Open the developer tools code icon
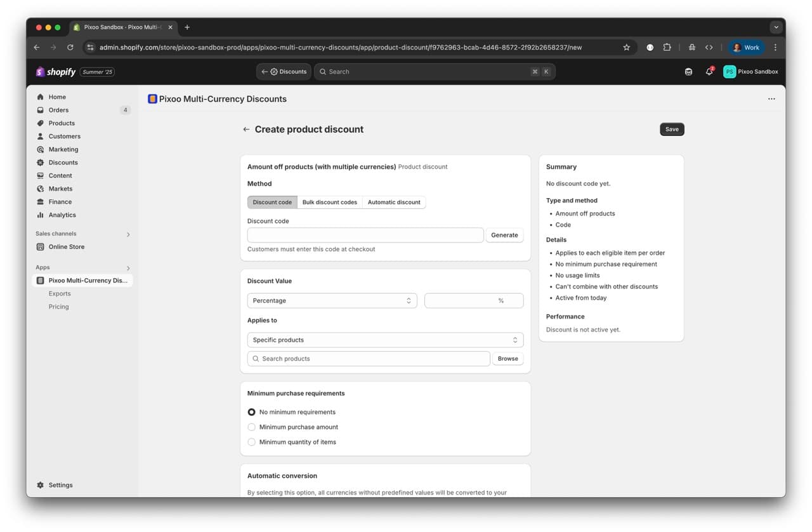The image size is (812, 532). point(709,48)
